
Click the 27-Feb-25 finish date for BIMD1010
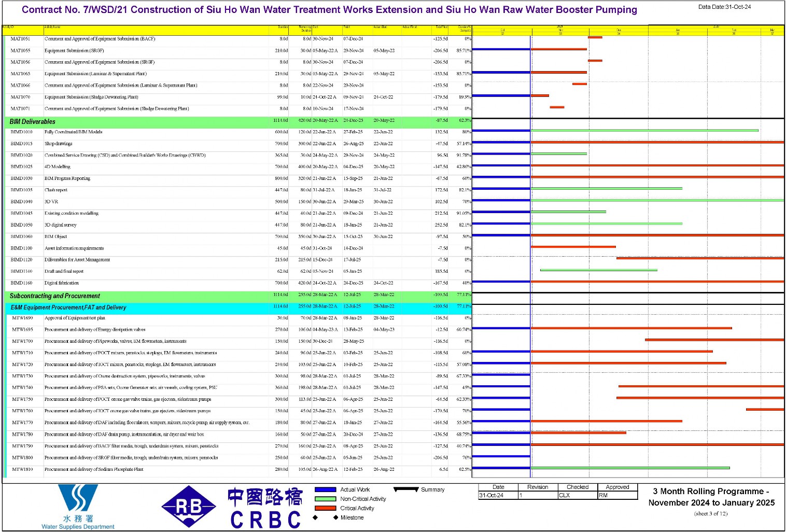[x=353, y=132]
